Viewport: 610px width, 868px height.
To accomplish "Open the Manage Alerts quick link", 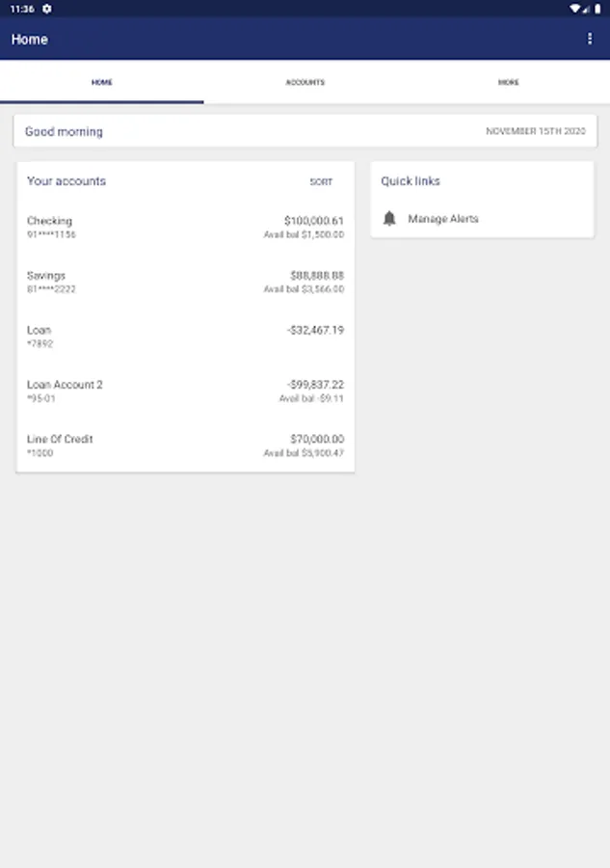I will click(443, 219).
